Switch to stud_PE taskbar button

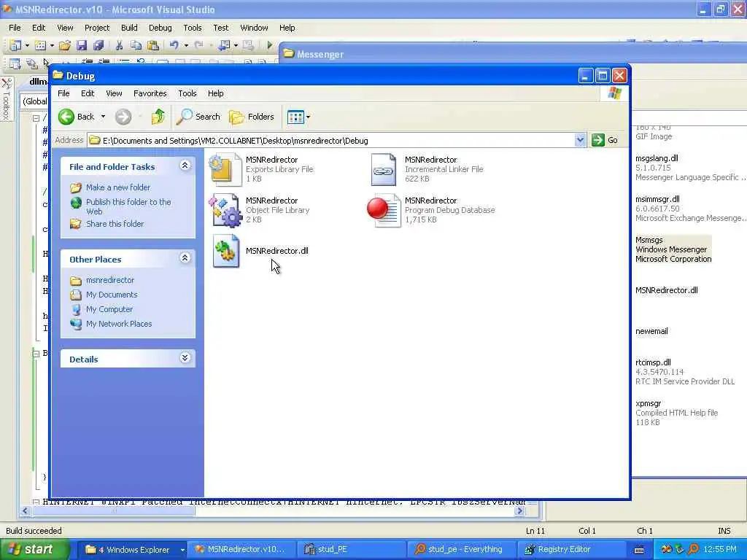[x=352, y=550]
